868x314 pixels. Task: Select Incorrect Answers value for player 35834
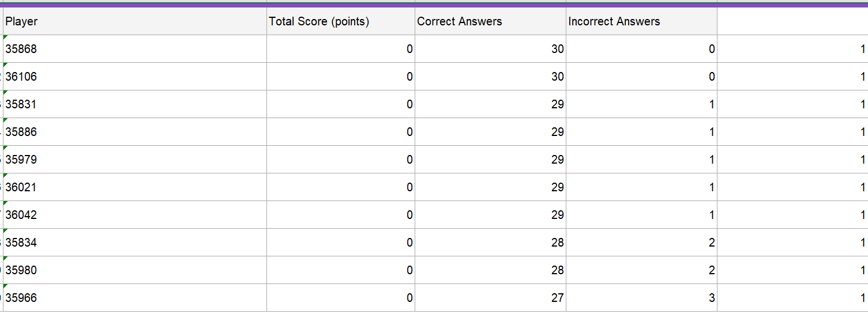(x=641, y=243)
